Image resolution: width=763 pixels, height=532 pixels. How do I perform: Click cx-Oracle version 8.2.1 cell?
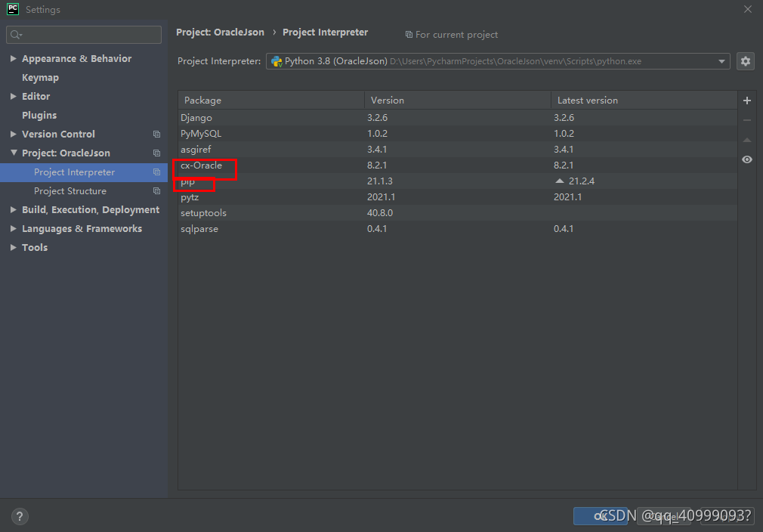tap(377, 165)
